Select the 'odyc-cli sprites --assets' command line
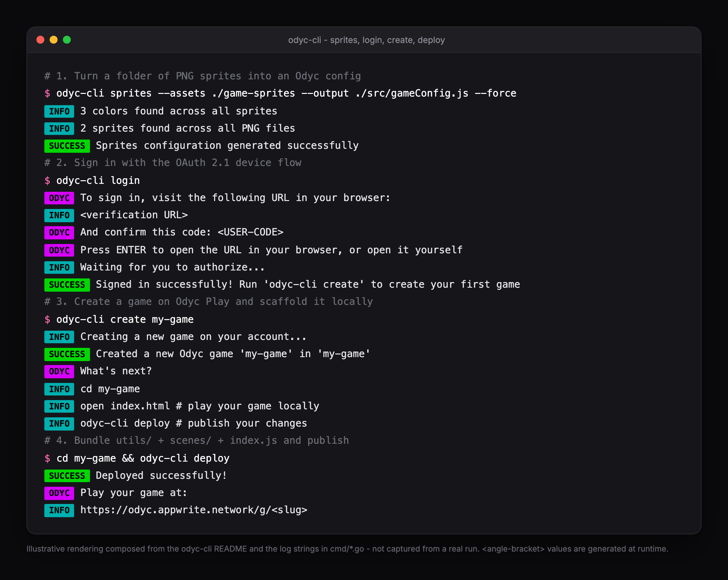The image size is (728, 580). pos(286,94)
